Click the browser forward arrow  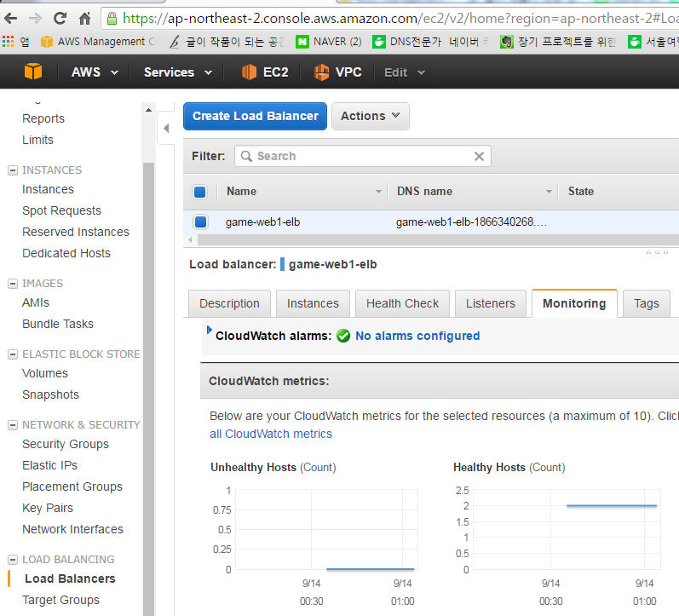pyautogui.click(x=35, y=18)
